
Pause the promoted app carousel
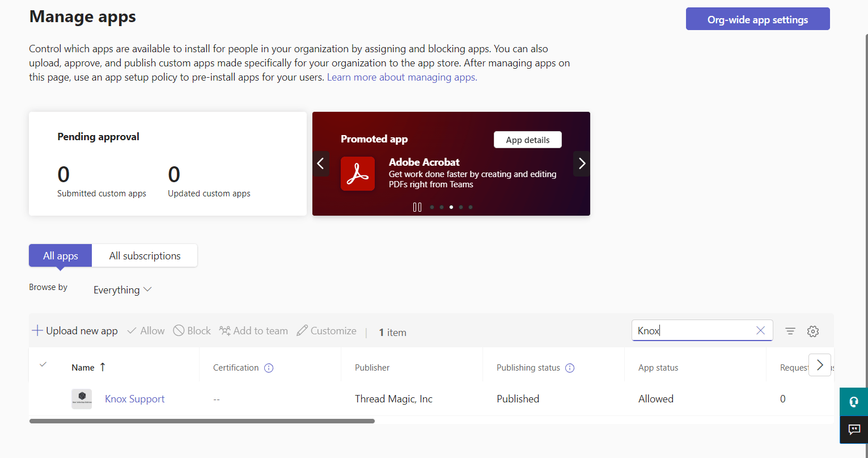pos(417,207)
